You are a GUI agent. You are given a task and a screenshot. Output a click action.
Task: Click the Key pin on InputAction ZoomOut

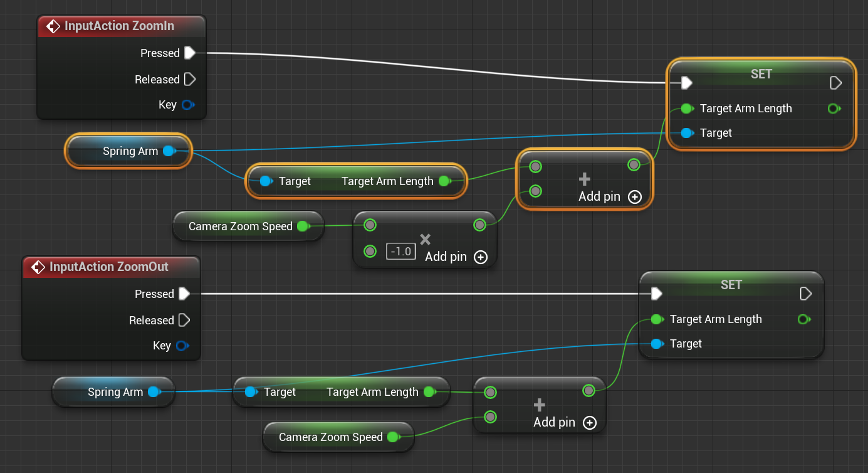(182, 346)
